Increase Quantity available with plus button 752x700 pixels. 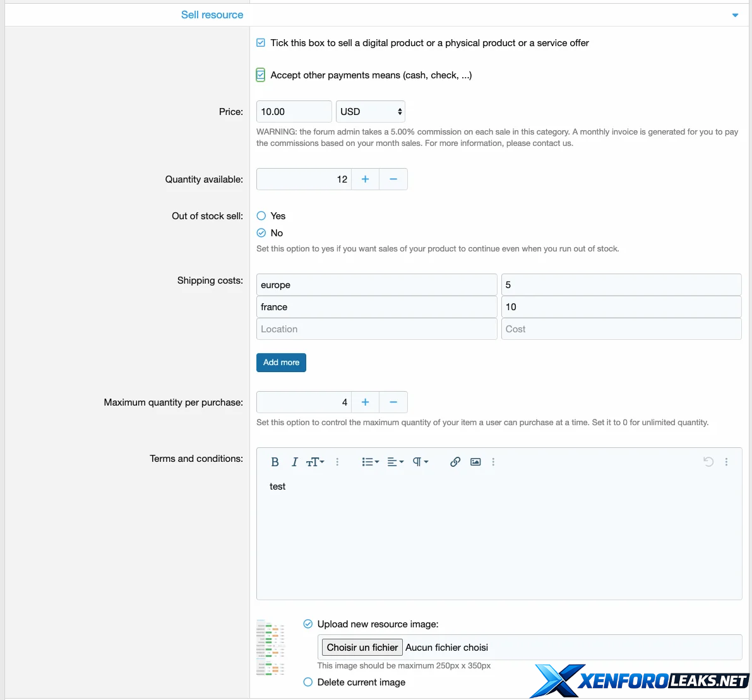365,179
